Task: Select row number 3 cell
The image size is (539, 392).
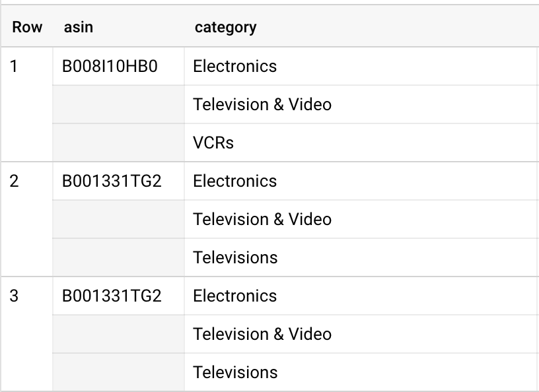Action: click(x=15, y=296)
